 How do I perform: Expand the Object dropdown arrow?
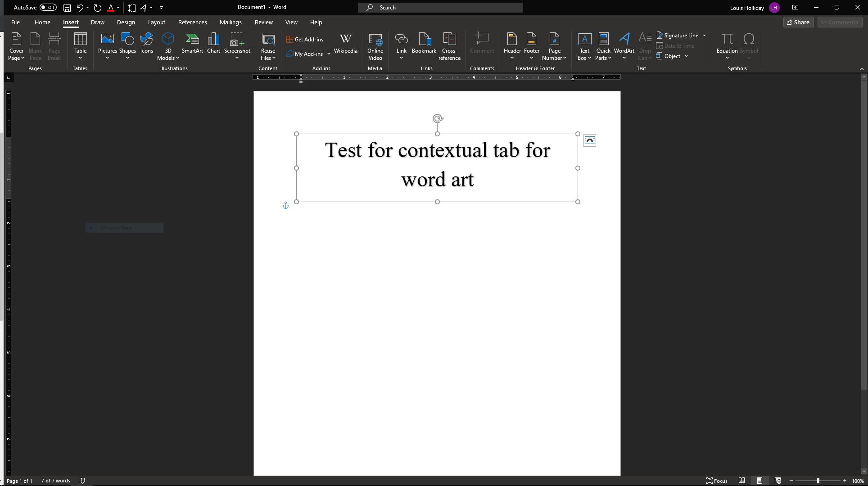click(x=686, y=56)
